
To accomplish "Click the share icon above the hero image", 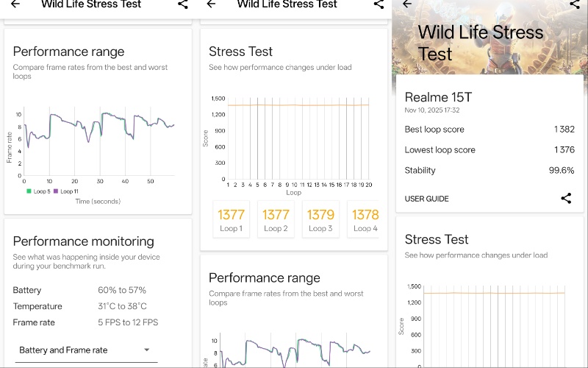I will tap(575, 4).
